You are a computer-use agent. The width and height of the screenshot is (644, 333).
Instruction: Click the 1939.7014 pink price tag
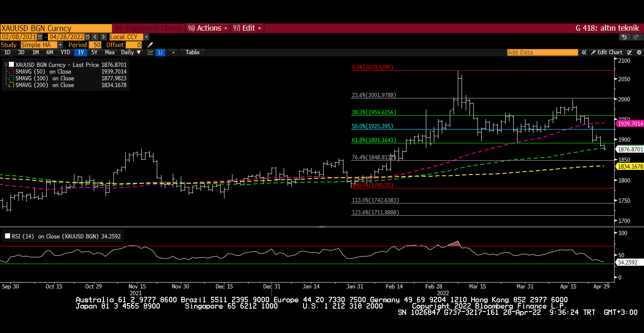point(630,124)
